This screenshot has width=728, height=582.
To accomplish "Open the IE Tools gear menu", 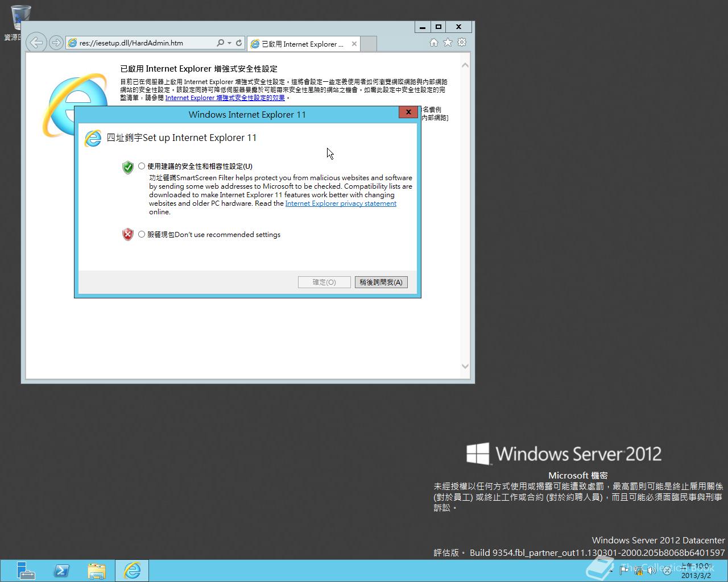I will (462, 43).
